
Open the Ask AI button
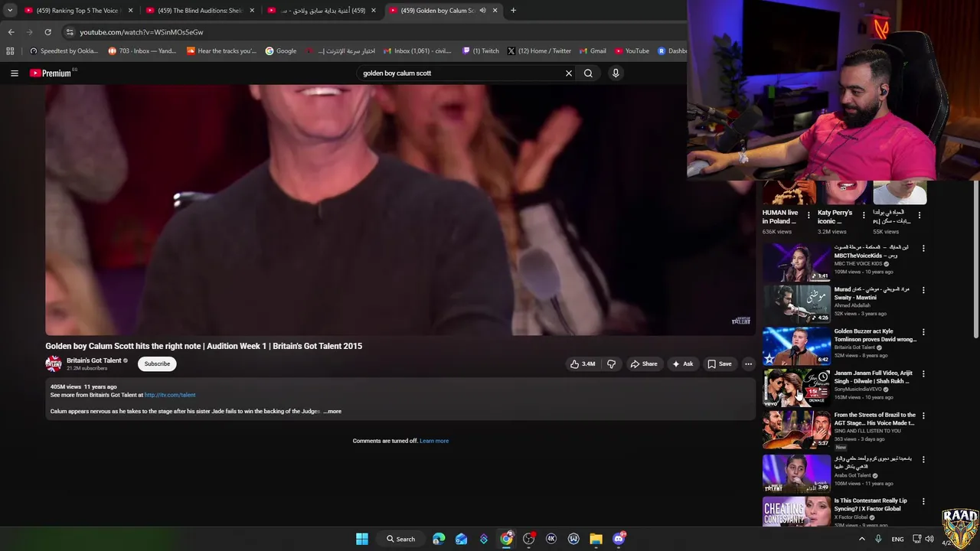(x=682, y=364)
